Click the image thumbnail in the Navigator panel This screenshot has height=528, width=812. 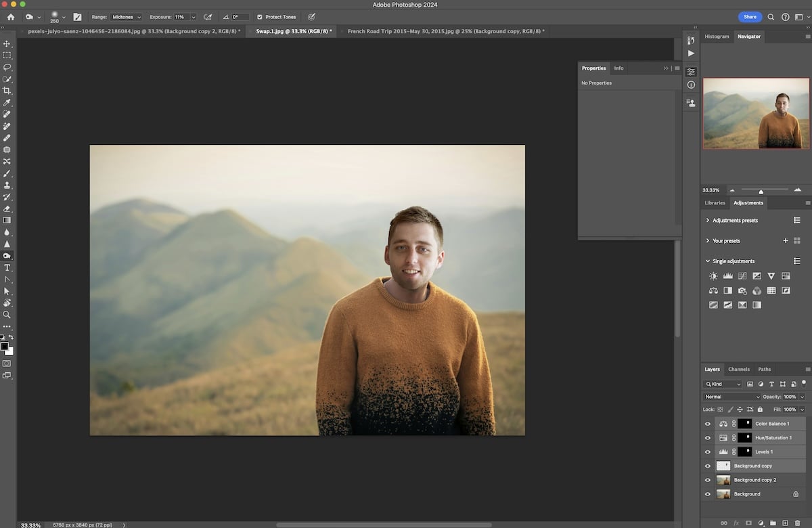(x=755, y=113)
